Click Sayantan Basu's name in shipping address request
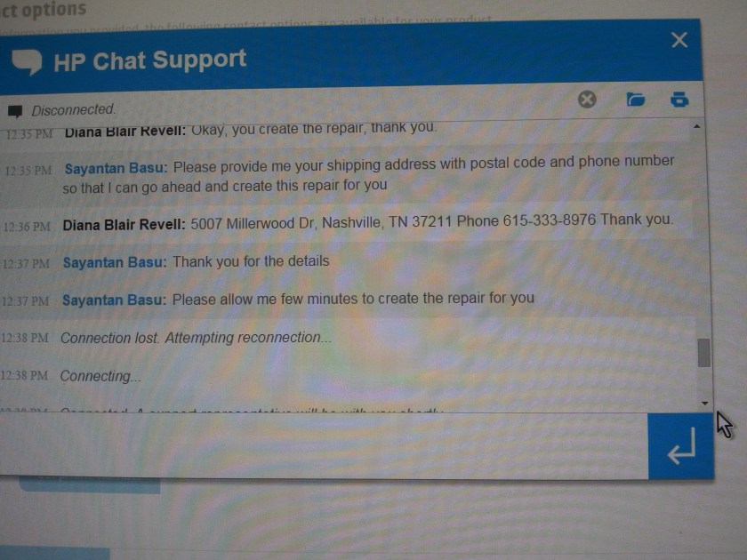The image size is (747, 560). click(x=116, y=169)
